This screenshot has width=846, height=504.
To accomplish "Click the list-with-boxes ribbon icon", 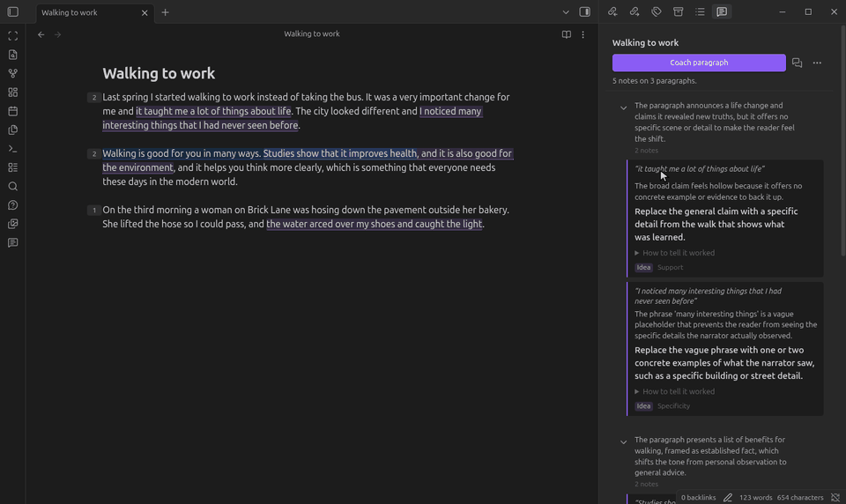I will [13, 167].
